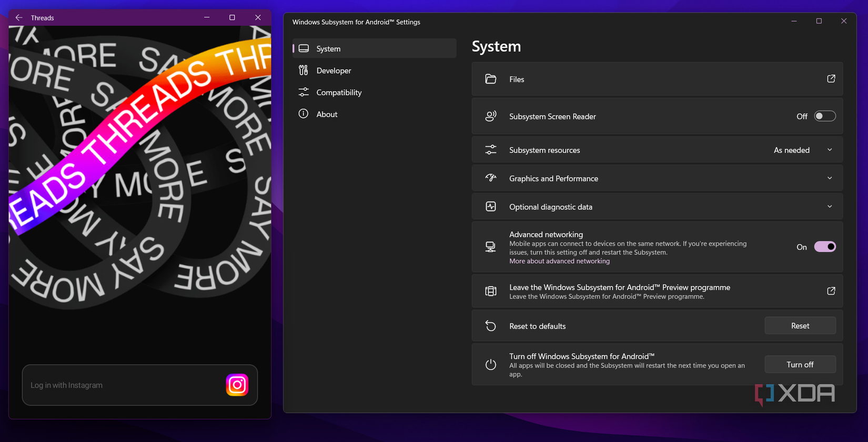Click the Reset button

point(800,326)
